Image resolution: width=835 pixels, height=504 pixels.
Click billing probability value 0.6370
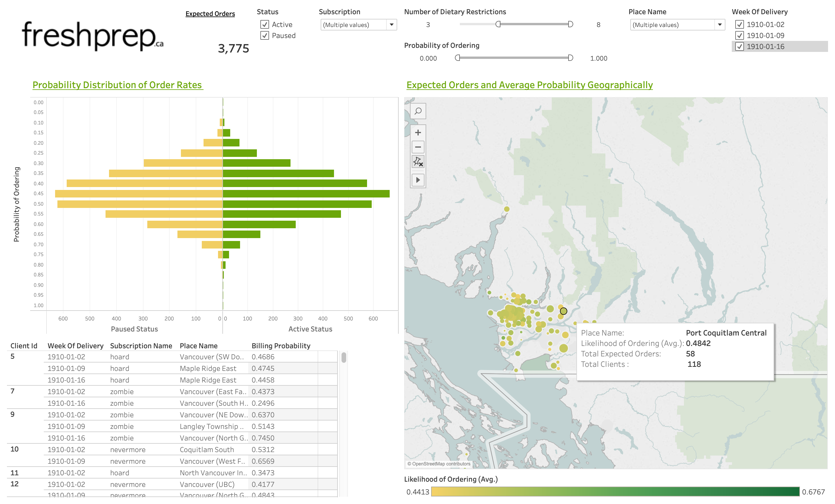[263, 415]
